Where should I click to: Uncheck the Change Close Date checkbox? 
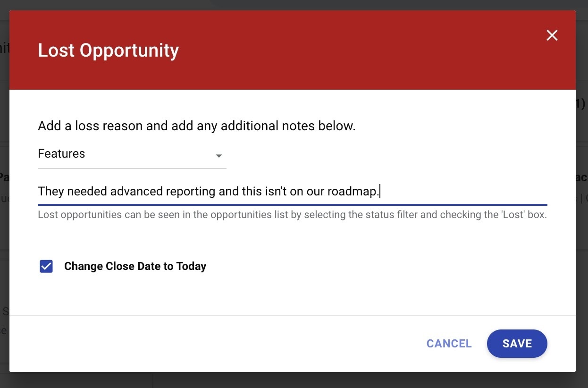click(46, 267)
